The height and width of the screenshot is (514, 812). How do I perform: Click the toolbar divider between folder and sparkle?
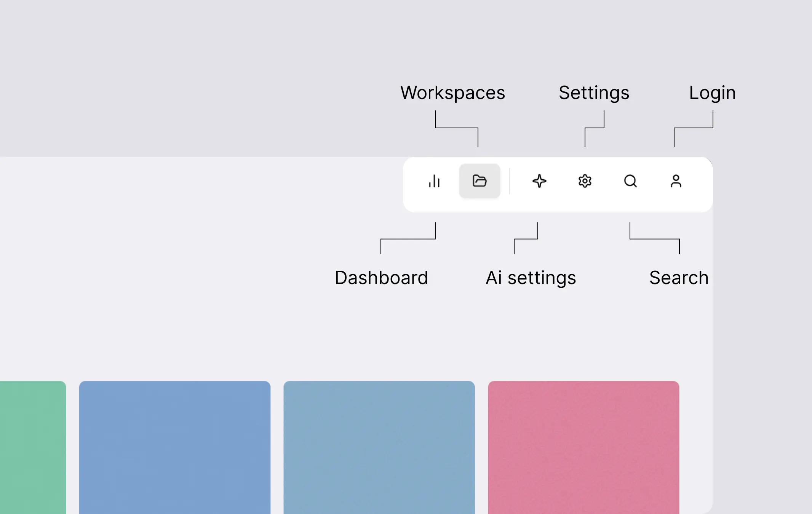click(510, 181)
